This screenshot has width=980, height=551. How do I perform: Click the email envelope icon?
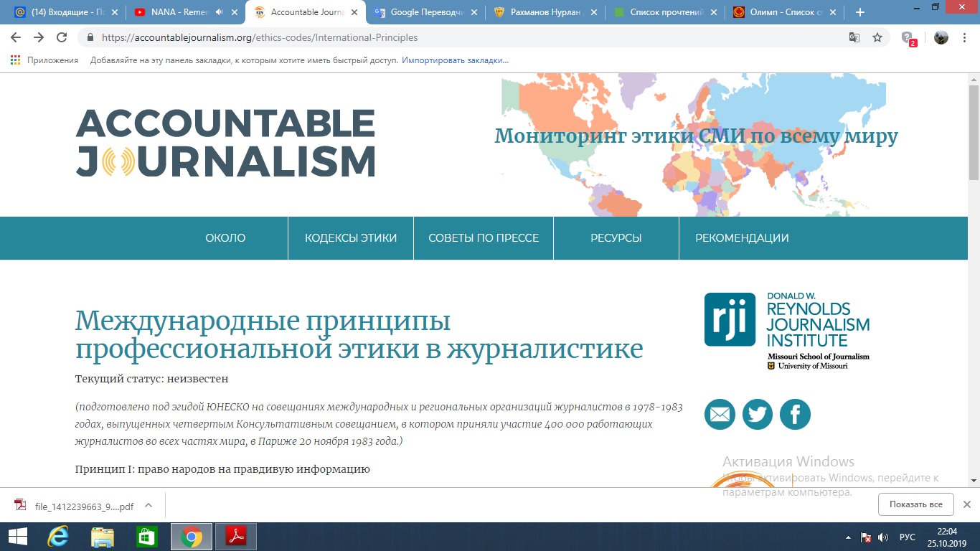tap(720, 414)
